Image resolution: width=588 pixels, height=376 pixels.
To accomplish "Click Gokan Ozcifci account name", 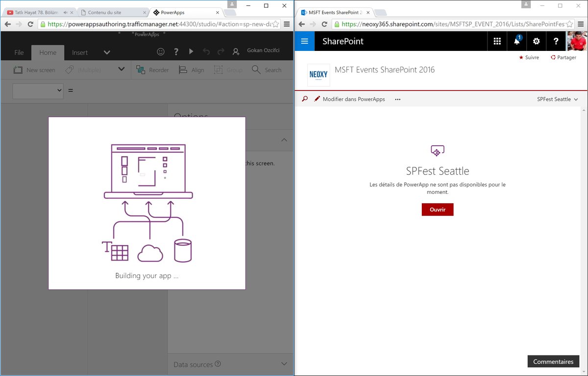I will point(264,51).
